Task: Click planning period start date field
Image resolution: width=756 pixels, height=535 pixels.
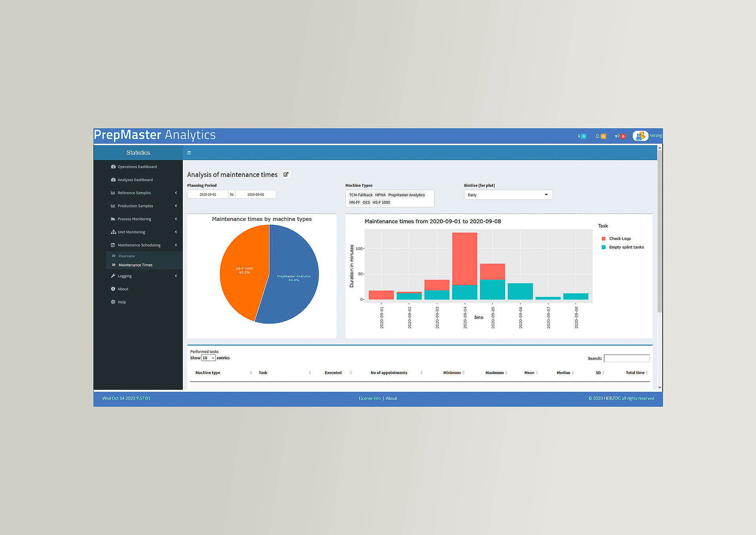Action: point(208,194)
